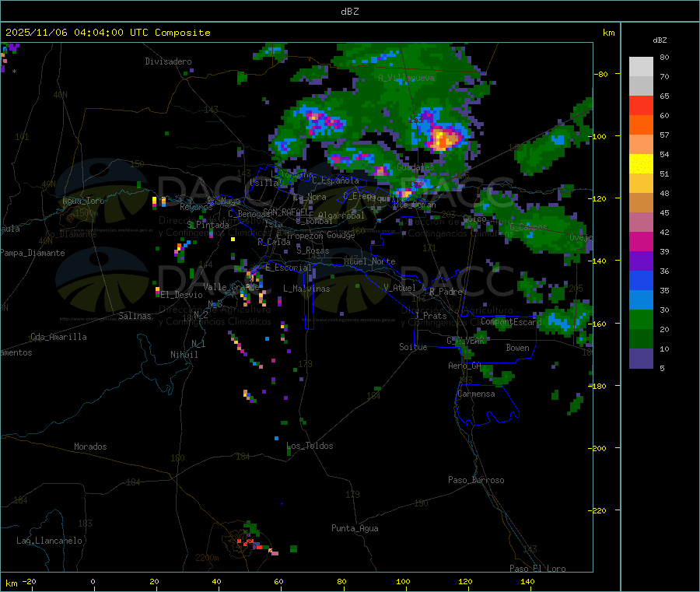Click the Agua_Toro label
The width and height of the screenshot is (700, 592).
[83, 201]
